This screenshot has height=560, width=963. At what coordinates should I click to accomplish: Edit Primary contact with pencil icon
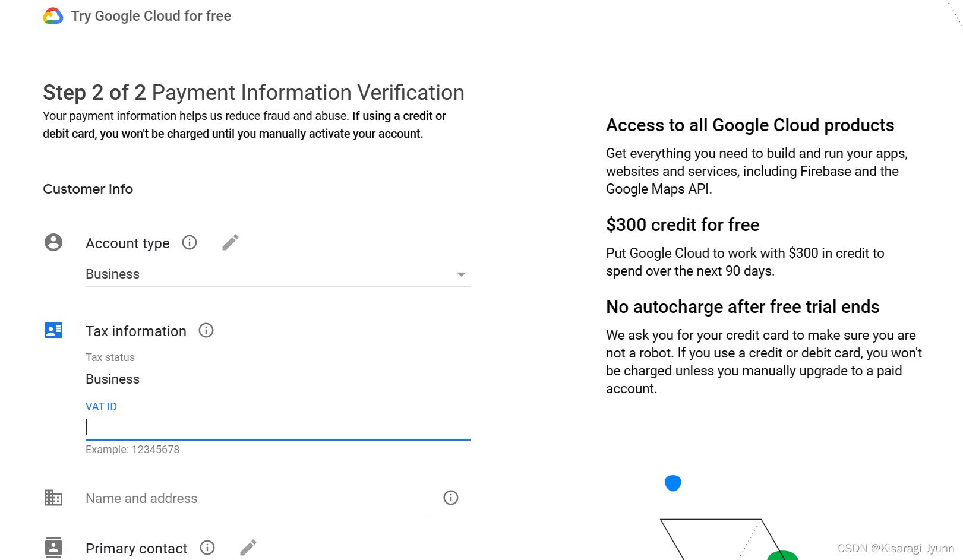248,548
